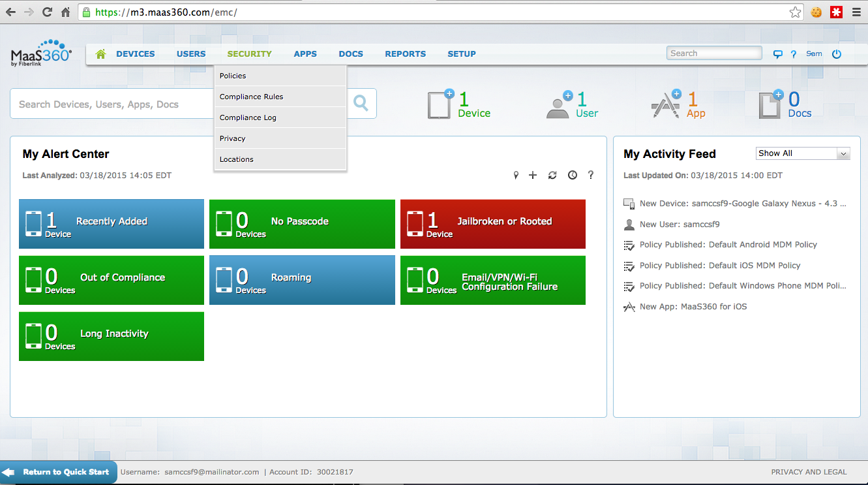
Task: Open the Jailbroken or Rooted alert tile
Action: 493,224
